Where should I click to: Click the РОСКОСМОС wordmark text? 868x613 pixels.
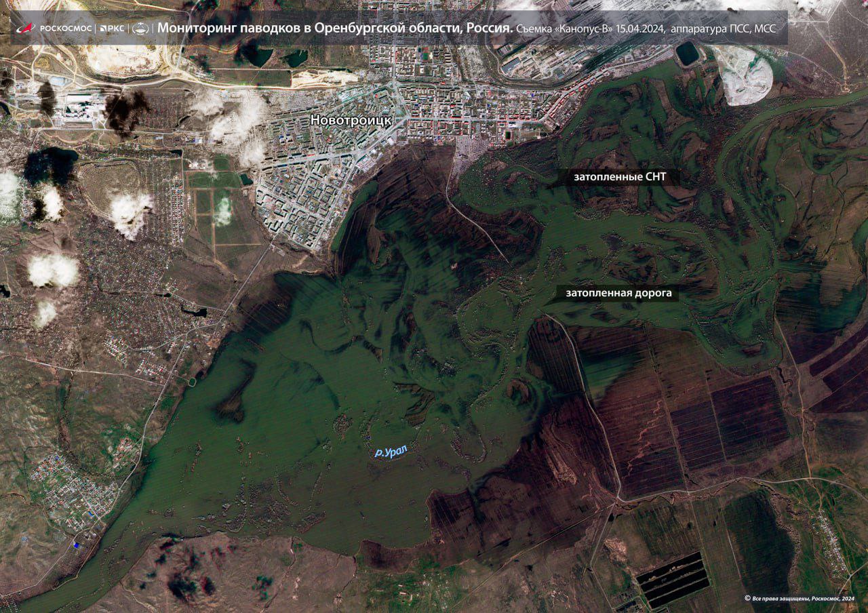(x=66, y=28)
